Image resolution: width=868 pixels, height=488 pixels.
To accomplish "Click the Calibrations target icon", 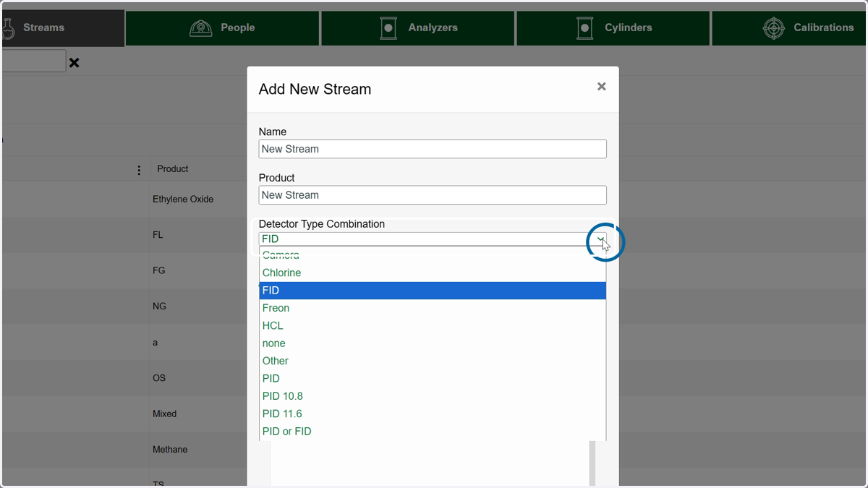I will point(774,27).
